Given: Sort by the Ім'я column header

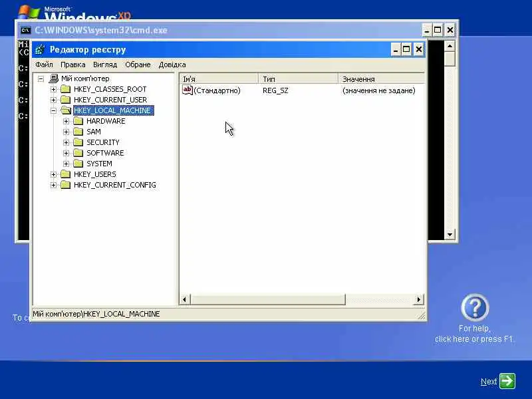Looking at the screenshot, I should coord(219,78).
